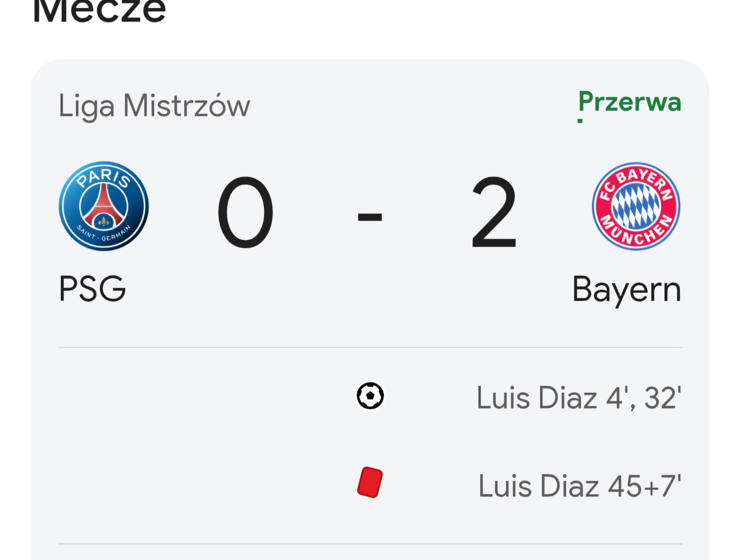
Task: Open the Liga Mistrzów competition label
Action: click(x=154, y=105)
